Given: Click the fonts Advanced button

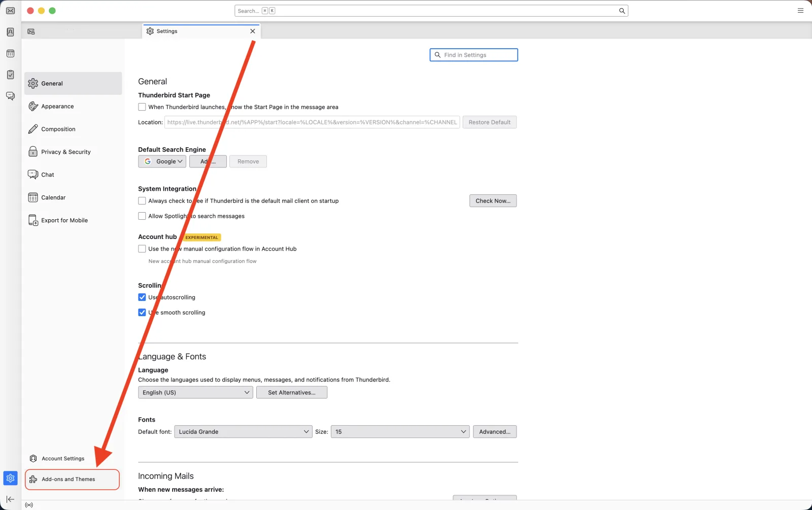Looking at the screenshot, I should [x=495, y=432].
